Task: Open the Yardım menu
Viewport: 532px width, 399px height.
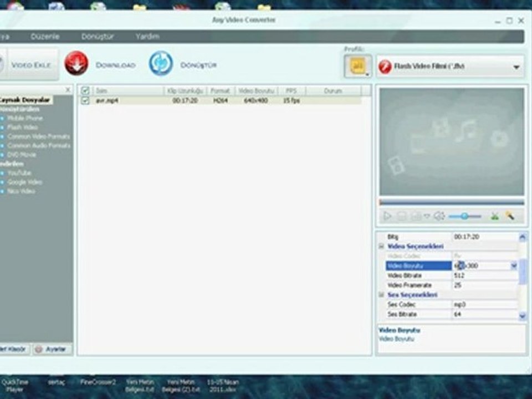Action: (147, 37)
